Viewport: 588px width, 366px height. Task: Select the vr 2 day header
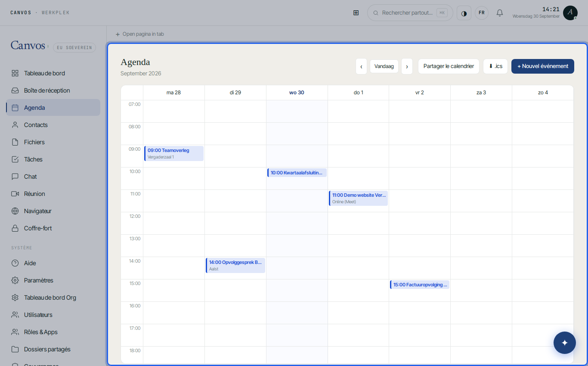point(420,93)
